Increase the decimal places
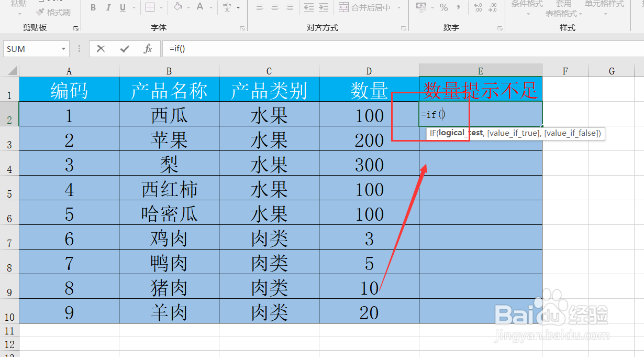644x357 pixels. pyautogui.click(x=478, y=7)
